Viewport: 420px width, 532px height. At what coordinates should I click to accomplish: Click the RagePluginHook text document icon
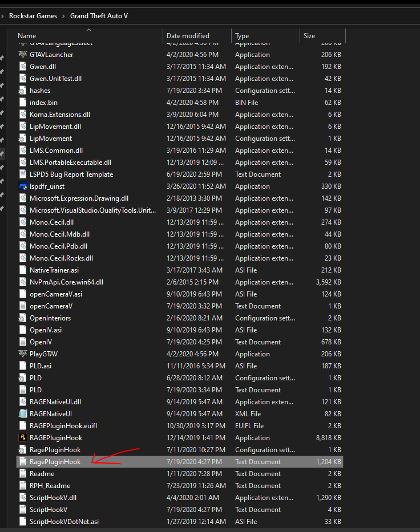pos(23,462)
